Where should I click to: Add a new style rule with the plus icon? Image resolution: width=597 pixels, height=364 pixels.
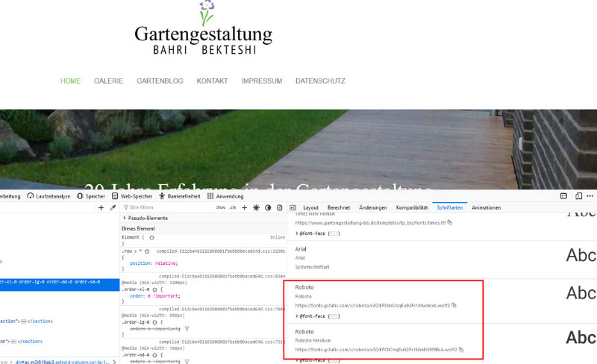pos(245,207)
